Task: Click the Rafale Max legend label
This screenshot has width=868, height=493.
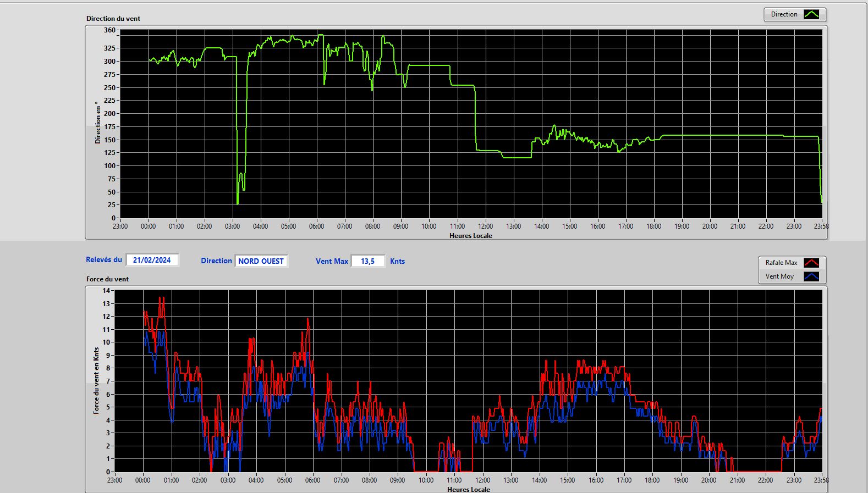Action: tap(781, 263)
